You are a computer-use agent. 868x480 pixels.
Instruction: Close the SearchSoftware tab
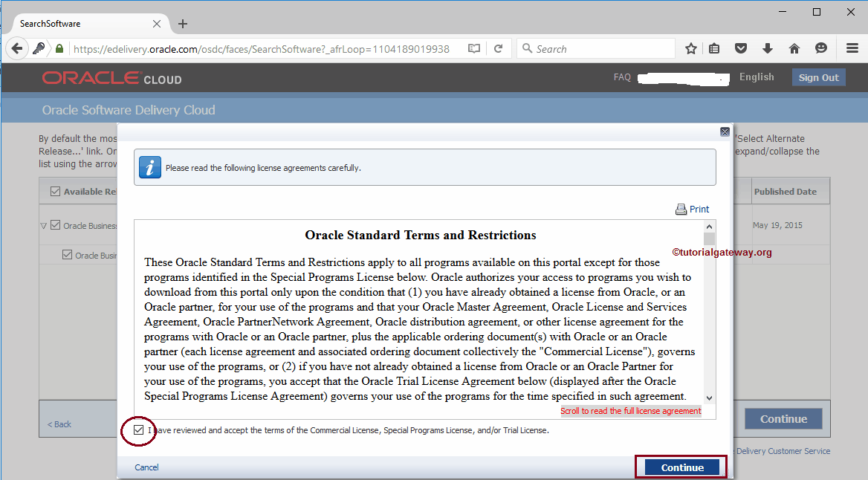(x=157, y=24)
